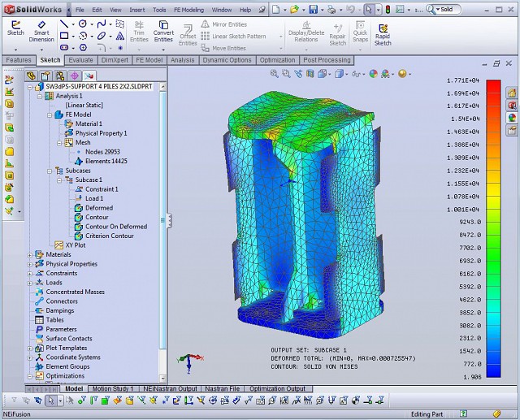This screenshot has height=420, width=520.
Task: Click the Save icon in title bar
Action: [x=313, y=10]
